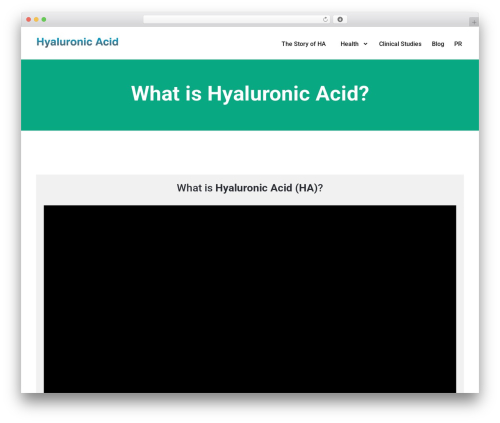Screen dimensions: 500x423
Task: Add a new browser tab with plus icon
Action: point(474,22)
